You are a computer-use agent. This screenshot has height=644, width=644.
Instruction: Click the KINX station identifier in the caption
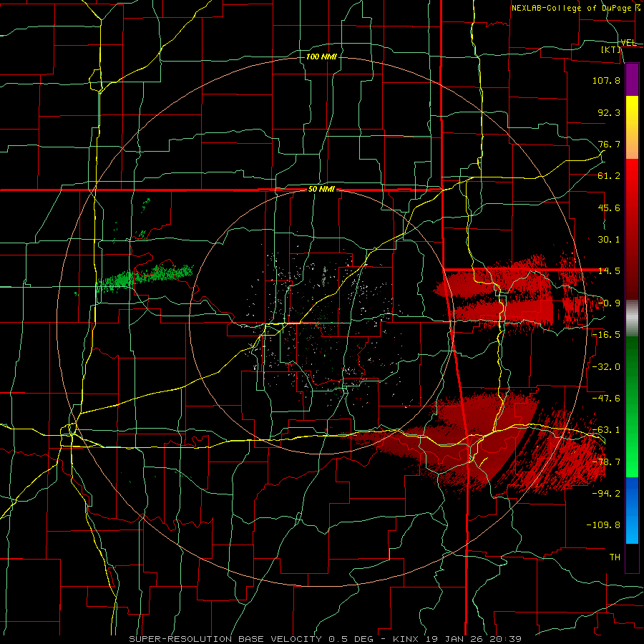(405, 639)
